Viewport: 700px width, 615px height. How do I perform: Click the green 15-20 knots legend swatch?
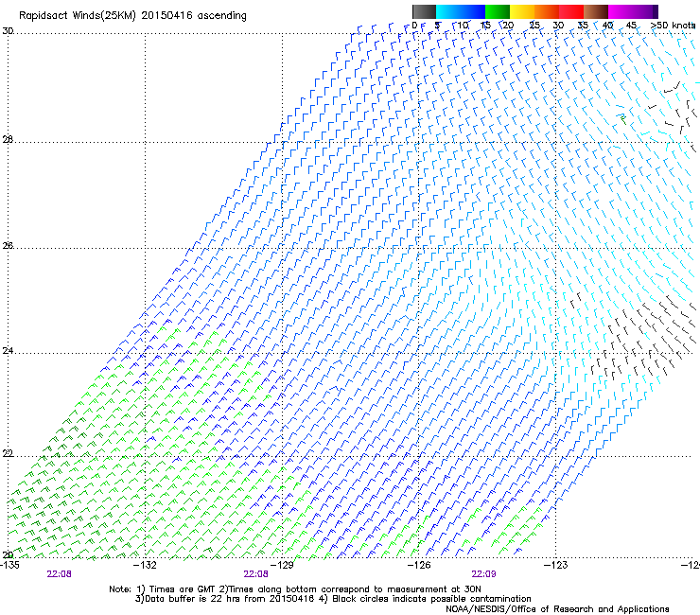click(498, 11)
